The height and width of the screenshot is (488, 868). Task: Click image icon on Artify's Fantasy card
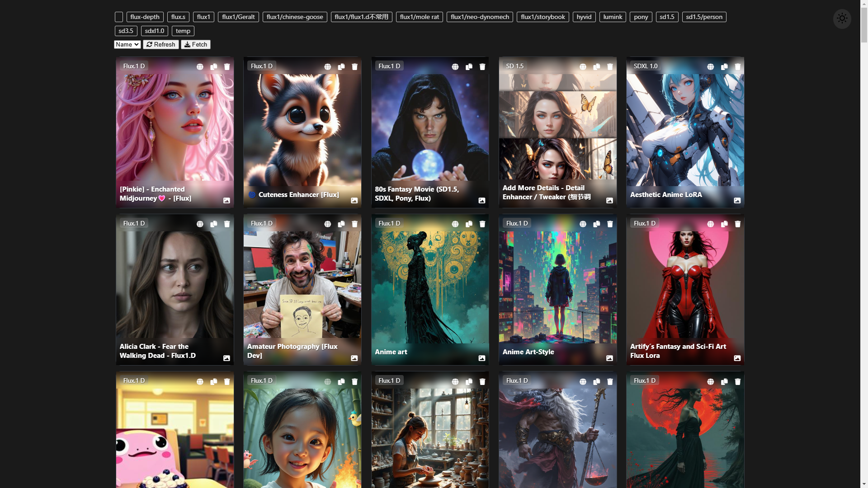(x=737, y=358)
